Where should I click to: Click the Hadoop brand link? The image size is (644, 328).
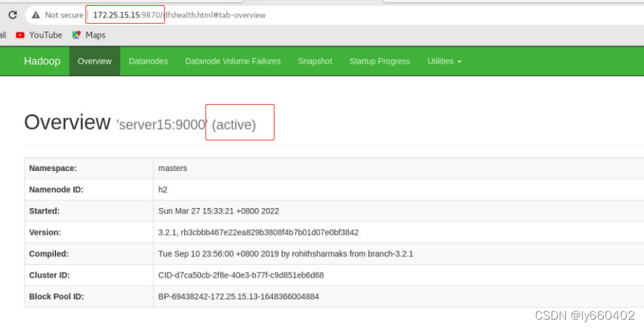42,61
